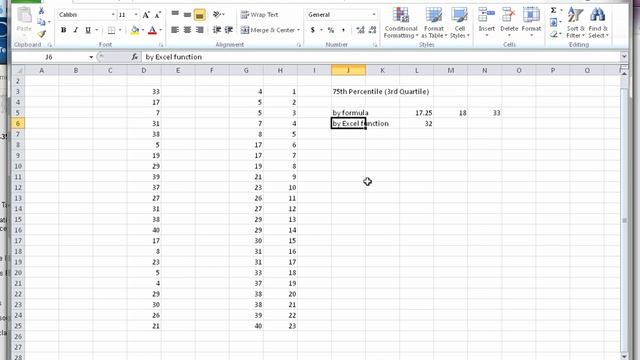Increase font size with Grow Font icon

click(x=146, y=15)
